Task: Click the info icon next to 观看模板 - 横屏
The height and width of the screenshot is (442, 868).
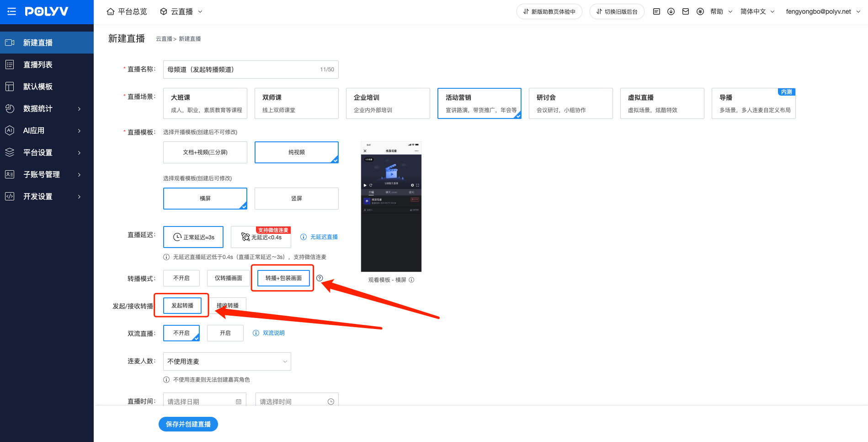Action: (411, 280)
